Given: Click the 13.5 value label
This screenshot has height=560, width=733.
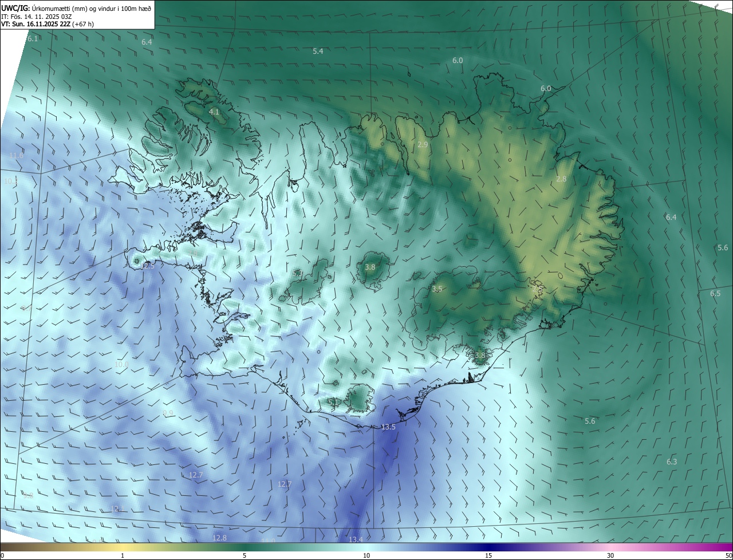Looking at the screenshot, I should click(388, 427).
